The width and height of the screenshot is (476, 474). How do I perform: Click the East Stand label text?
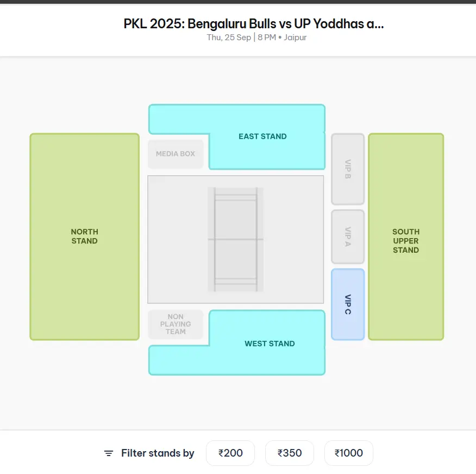(x=262, y=136)
